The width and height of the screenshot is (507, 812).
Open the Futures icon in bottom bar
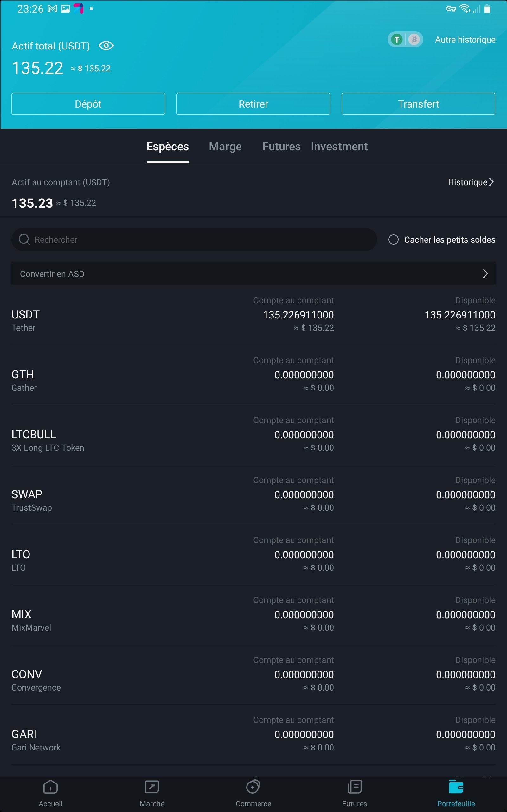point(355,787)
